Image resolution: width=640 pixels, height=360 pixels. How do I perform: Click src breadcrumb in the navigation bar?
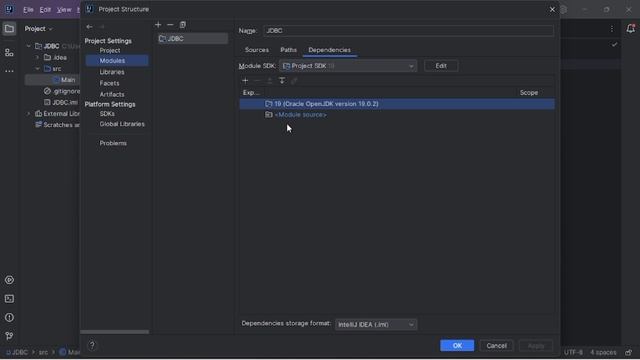43,352
